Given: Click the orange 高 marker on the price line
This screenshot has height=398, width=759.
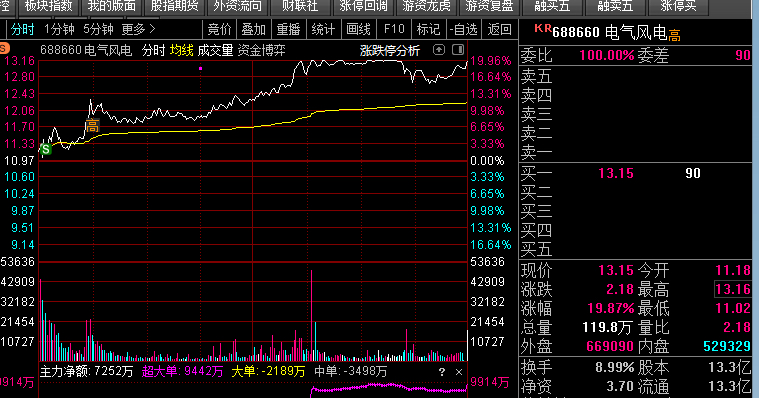Looking at the screenshot, I should pos(92,125).
